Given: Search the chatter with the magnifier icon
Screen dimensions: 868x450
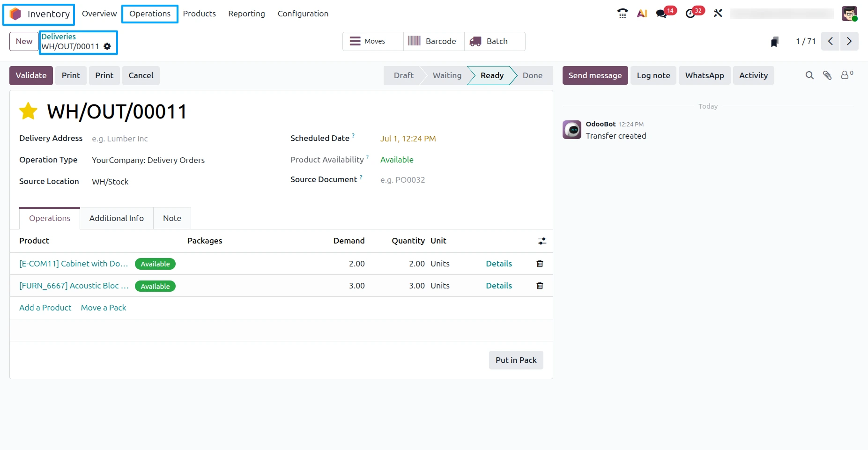Looking at the screenshot, I should (x=809, y=75).
